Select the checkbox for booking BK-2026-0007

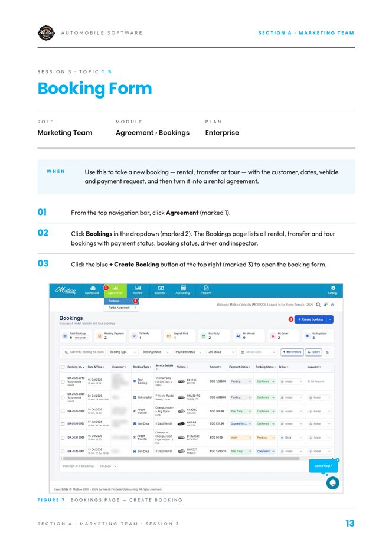click(63, 424)
